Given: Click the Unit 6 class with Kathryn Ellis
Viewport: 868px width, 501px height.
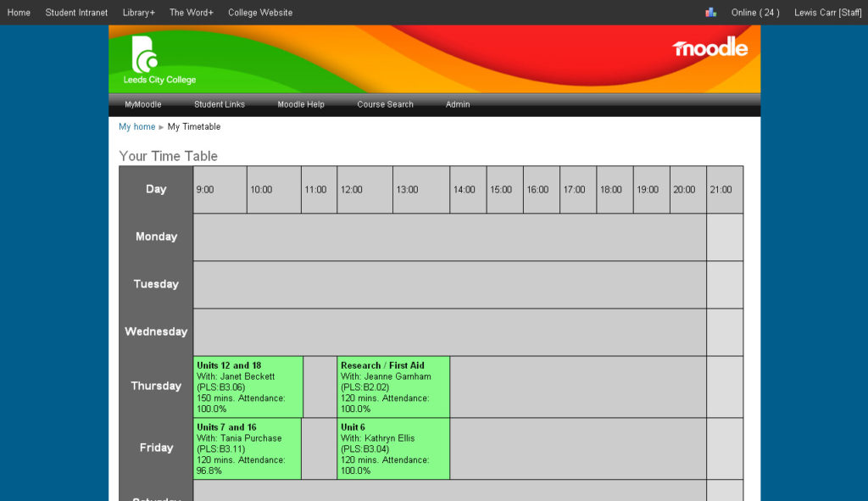Looking at the screenshot, I should coord(392,448).
